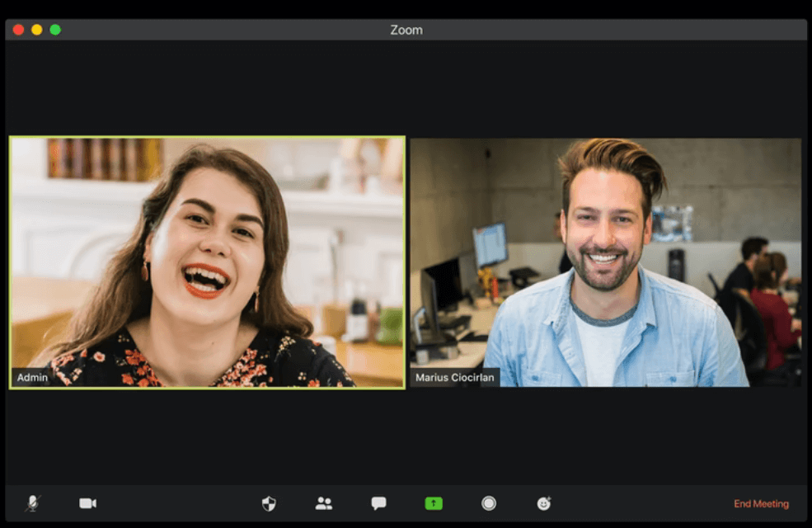Open the Security shield options
Image resolution: width=812 pixels, height=528 pixels.
click(269, 503)
